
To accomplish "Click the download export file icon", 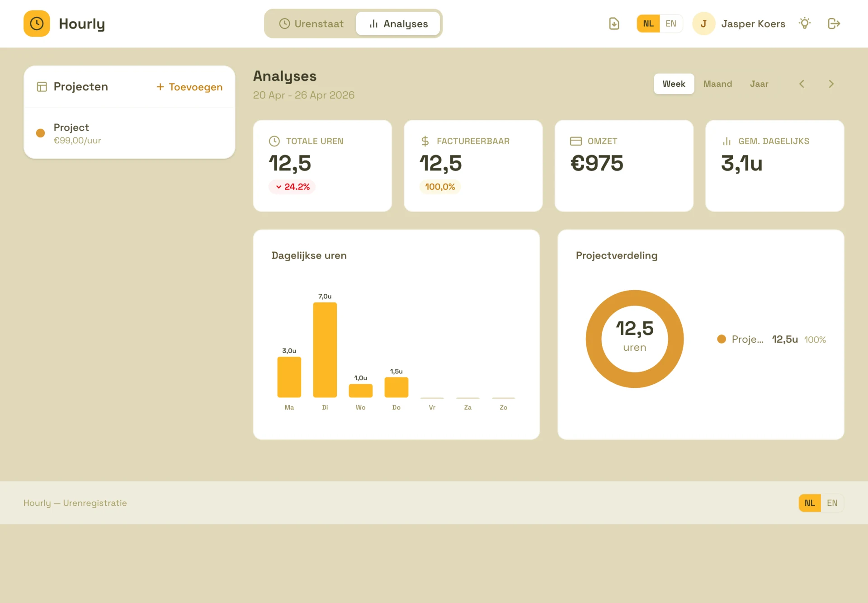I will (x=614, y=24).
